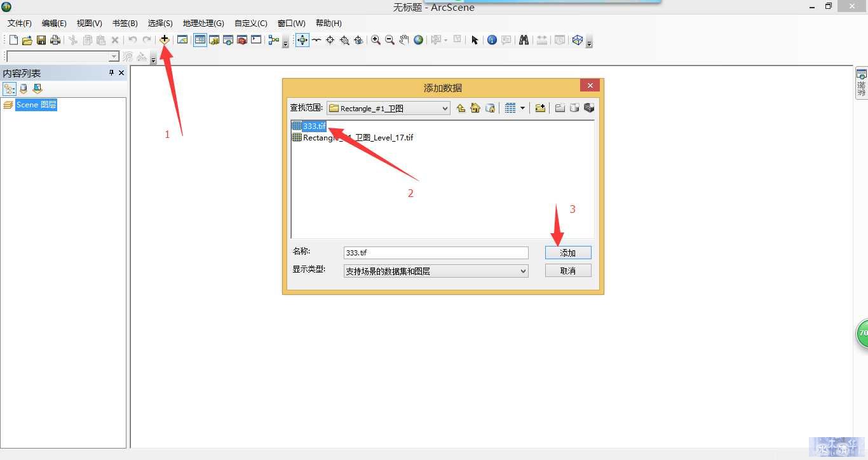
Task: Open the 地理处理(G) menu
Action: pyautogui.click(x=203, y=23)
